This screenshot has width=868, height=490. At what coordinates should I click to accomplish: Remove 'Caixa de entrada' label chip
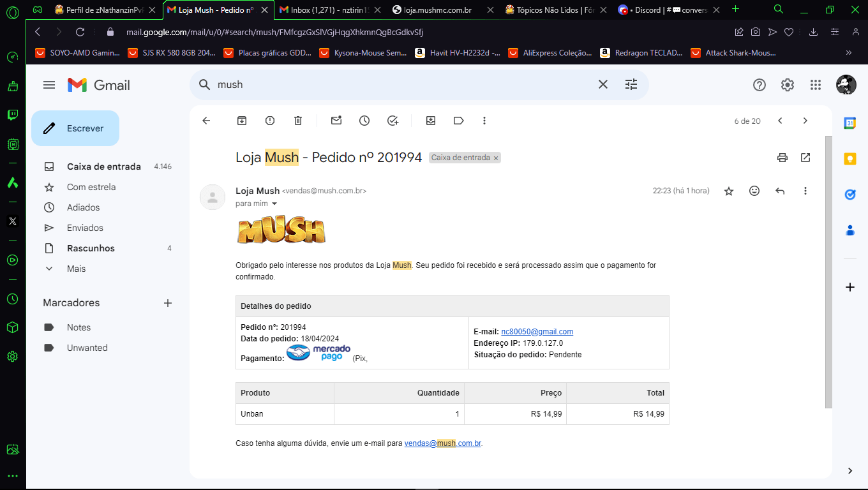coord(496,158)
